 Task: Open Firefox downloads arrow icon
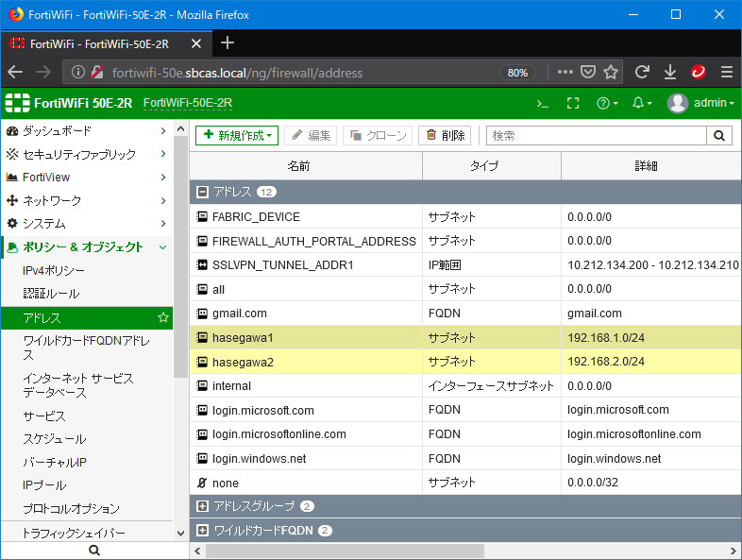pyautogui.click(x=670, y=72)
